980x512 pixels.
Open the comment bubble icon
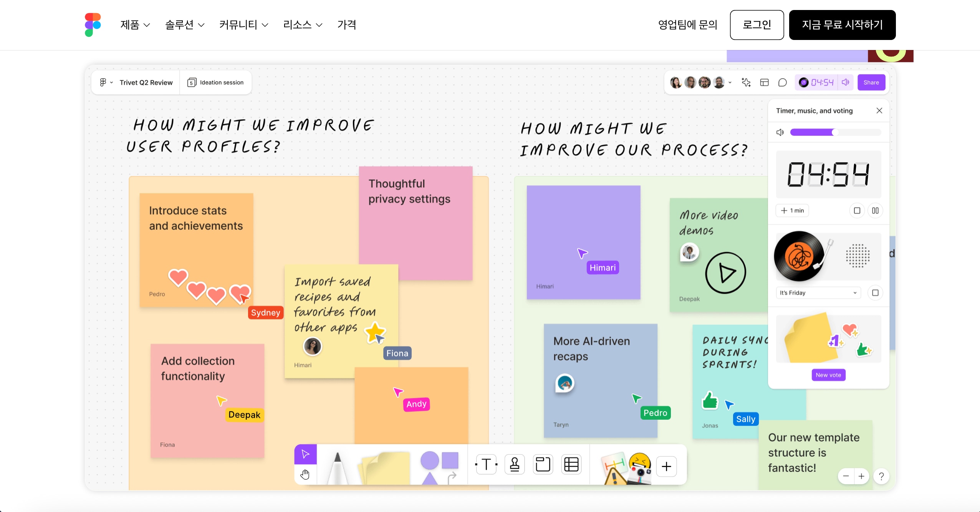click(x=782, y=83)
